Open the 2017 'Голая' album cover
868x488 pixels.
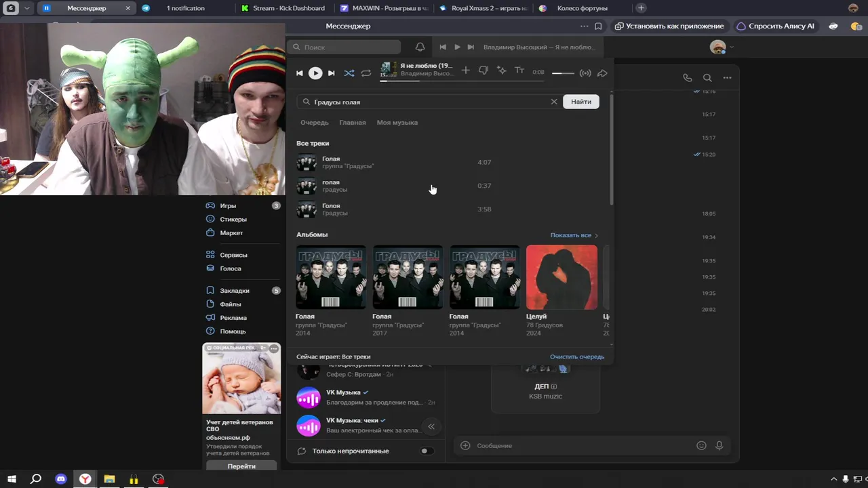tap(408, 277)
